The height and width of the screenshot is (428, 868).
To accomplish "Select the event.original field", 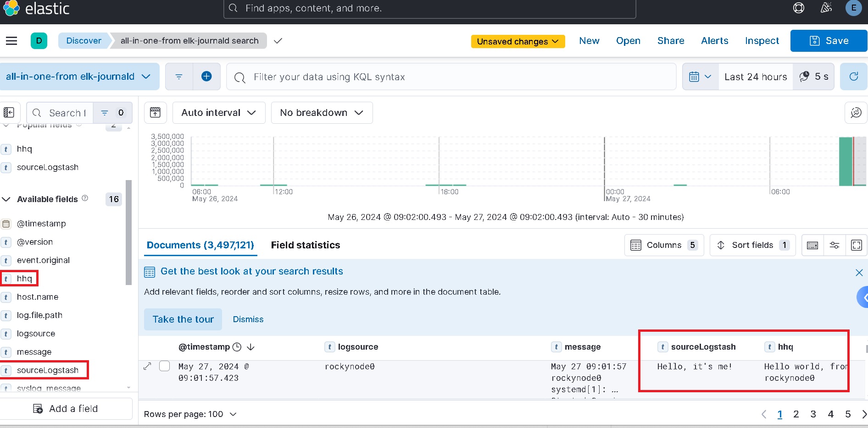I will [43, 260].
